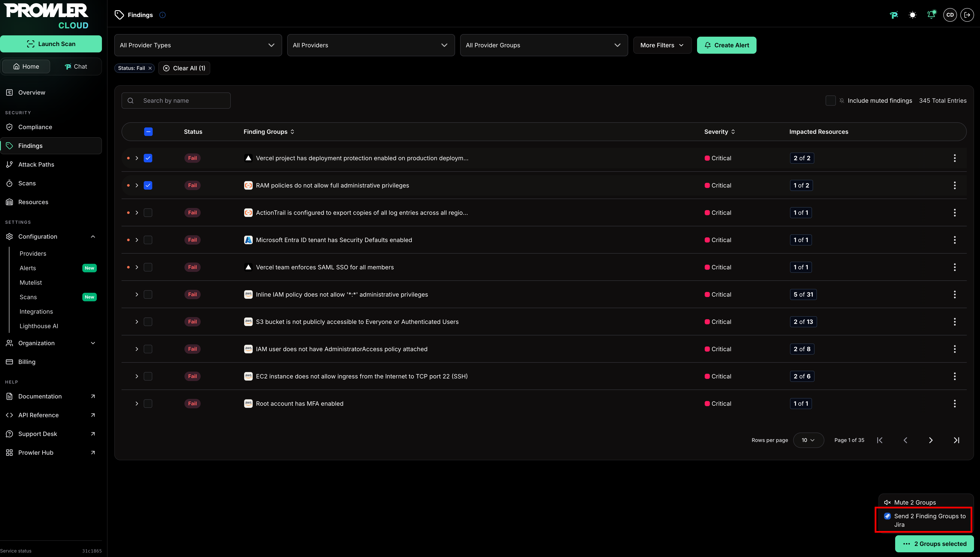Open Billing in the sidebar
This screenshot has width=980, height=557.
51,362
